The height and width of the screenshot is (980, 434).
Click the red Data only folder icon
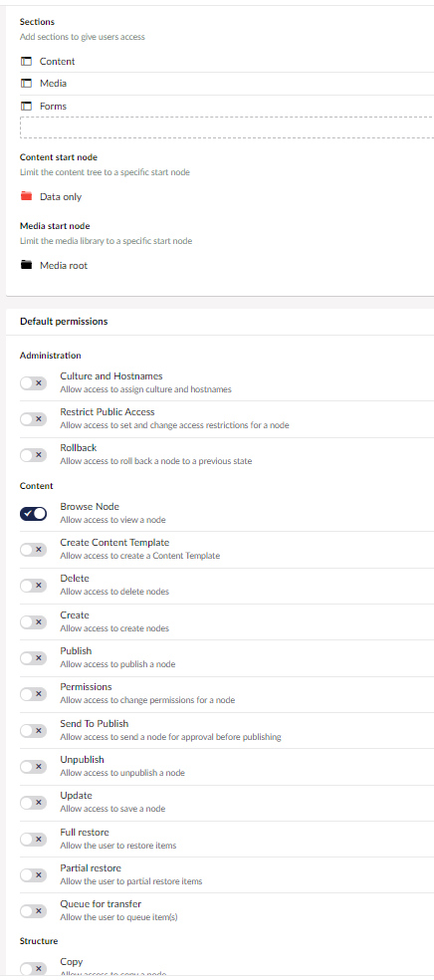(x=26, y=196)
